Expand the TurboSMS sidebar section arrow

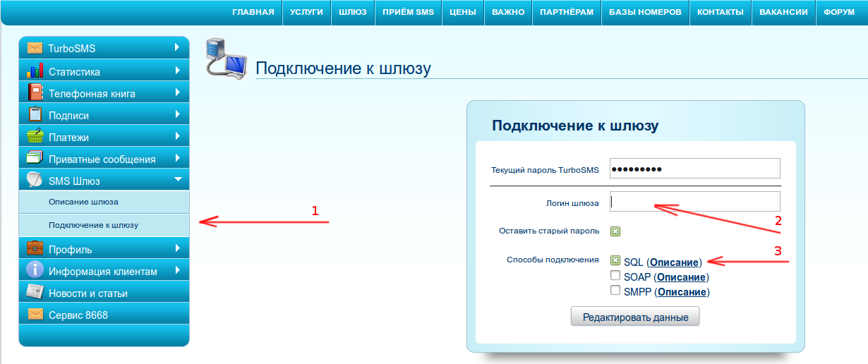coord(177,48)
